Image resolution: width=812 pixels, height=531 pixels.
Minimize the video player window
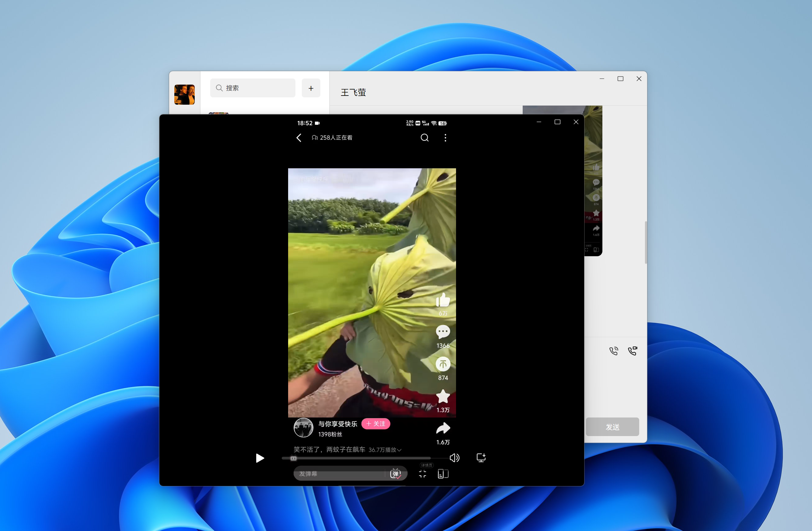539,122
